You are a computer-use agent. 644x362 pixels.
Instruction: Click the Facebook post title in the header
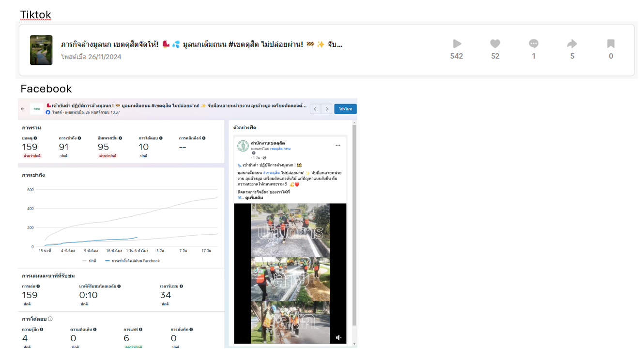pyautogui.click(x=176, y=105)
